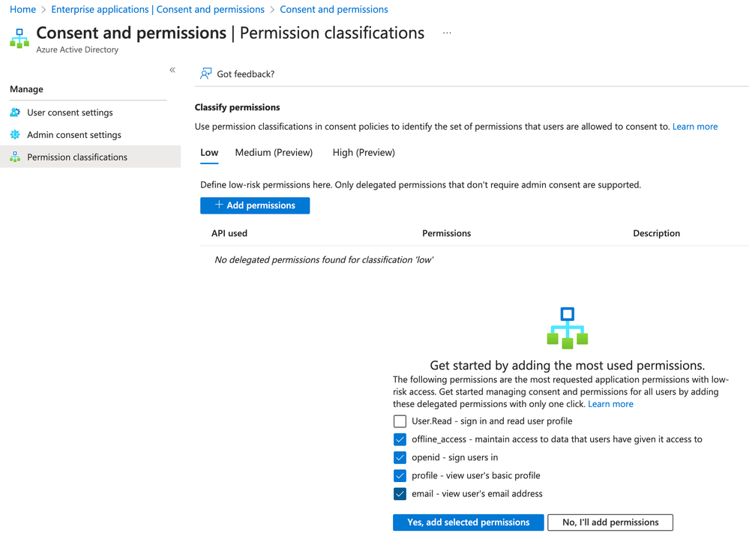Viewport: 749px width, 560px height.
Task: Switch to the Medium (Preview) tab
Action: point(274,152)
